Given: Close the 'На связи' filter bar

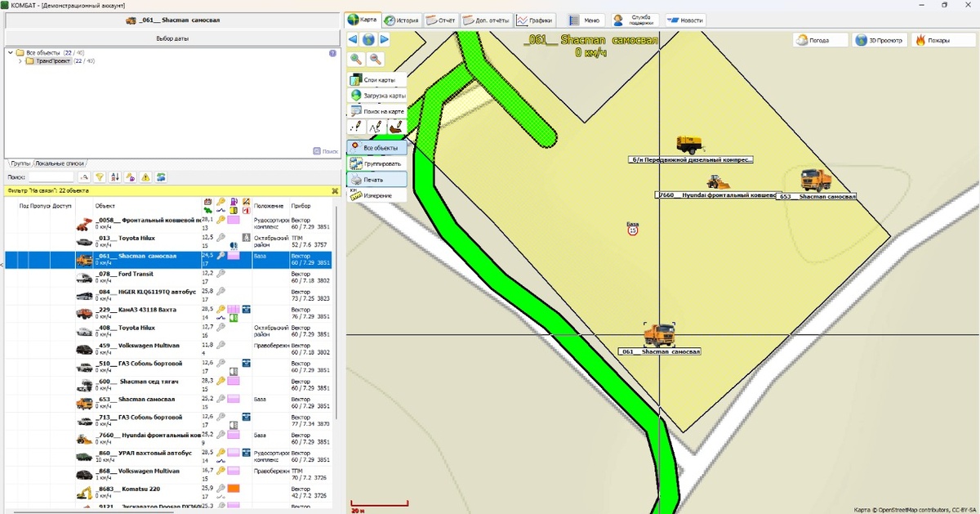Looking at the screenshot, I should click(335, 190).
